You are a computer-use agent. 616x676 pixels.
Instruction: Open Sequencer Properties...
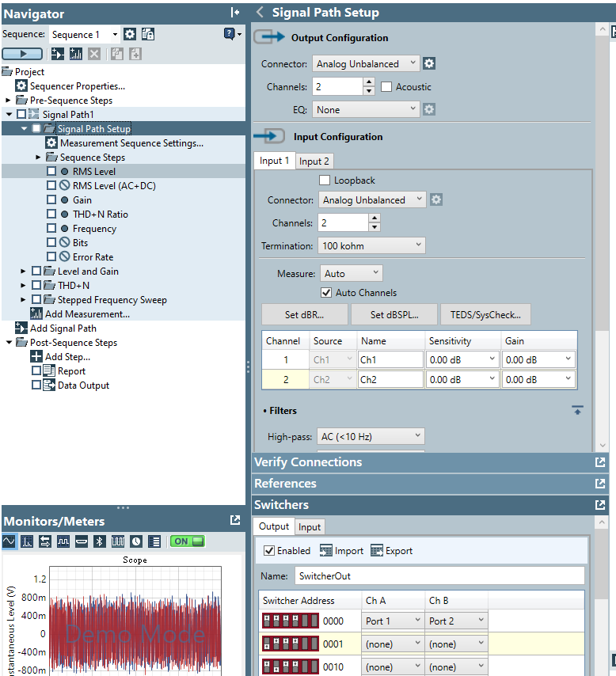point(78,85)
